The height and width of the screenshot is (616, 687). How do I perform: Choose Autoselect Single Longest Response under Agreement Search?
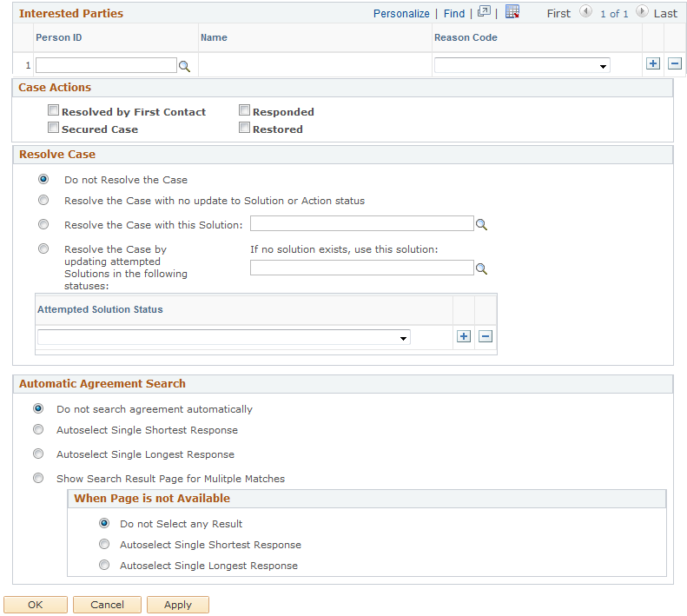coord(38,454)
